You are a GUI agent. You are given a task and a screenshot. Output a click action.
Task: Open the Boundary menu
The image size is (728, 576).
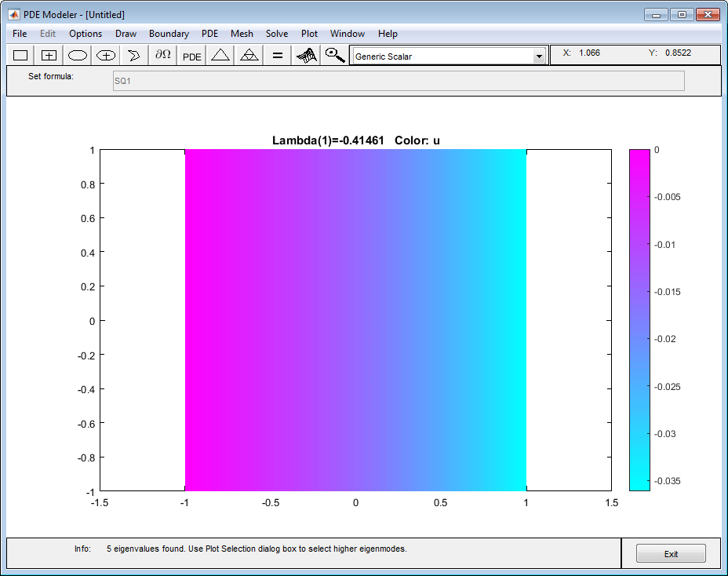(169, 34)
